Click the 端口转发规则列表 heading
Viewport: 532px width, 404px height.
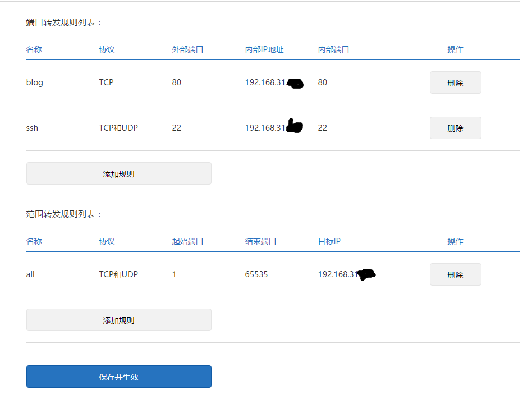[x=64, y=22]
